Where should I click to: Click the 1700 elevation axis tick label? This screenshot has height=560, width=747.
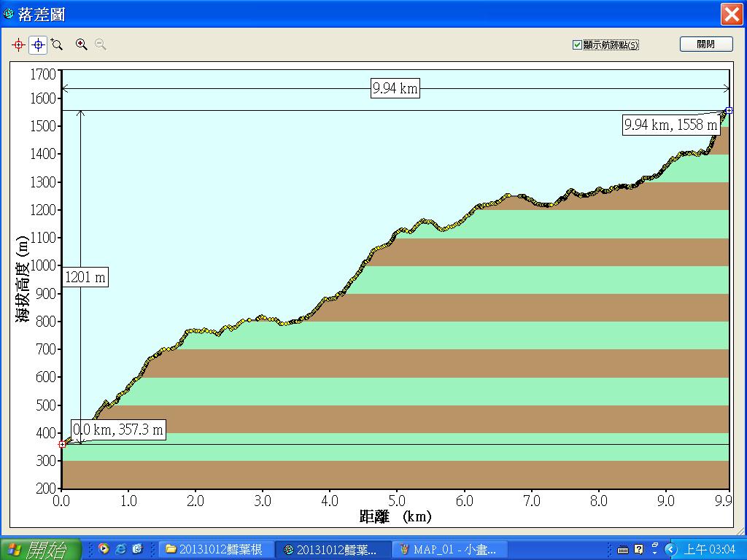click(43, 74)
